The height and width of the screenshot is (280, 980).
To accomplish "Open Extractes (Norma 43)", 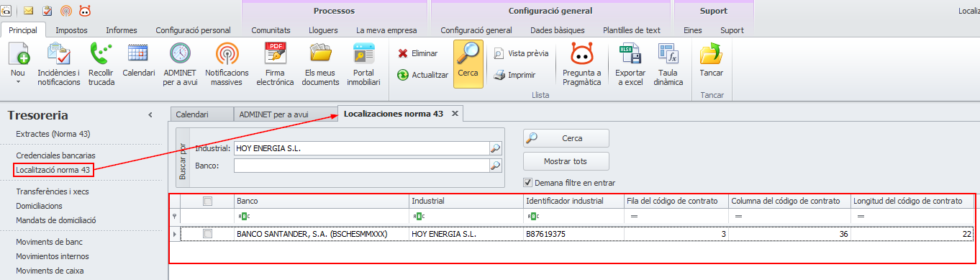I will (x=53, y=134).
